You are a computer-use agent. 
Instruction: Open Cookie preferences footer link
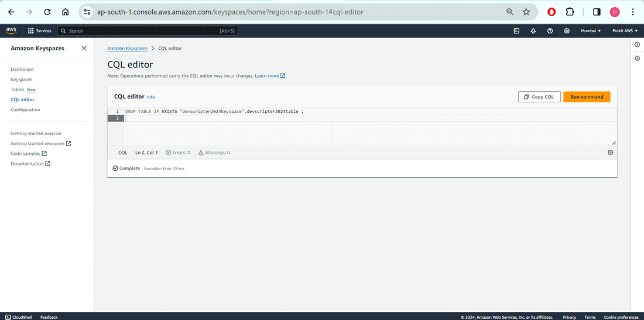pos(621,317)
